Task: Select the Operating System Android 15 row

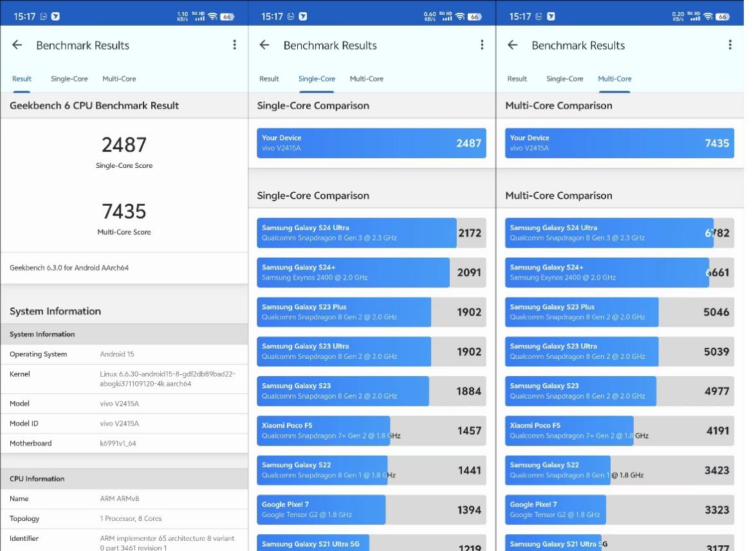Action: coord(124,354)
